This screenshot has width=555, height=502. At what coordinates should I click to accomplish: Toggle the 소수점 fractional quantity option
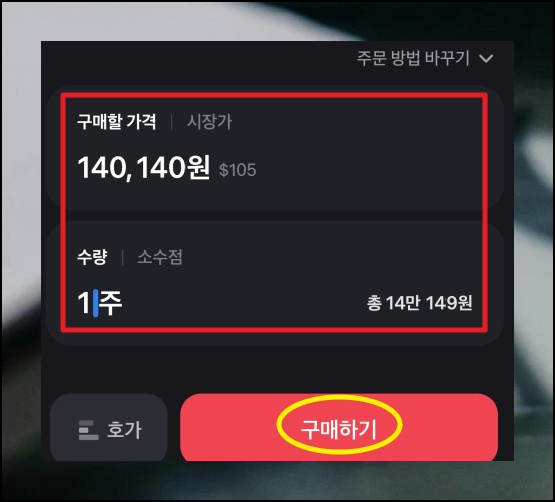[x=160, y=257]
